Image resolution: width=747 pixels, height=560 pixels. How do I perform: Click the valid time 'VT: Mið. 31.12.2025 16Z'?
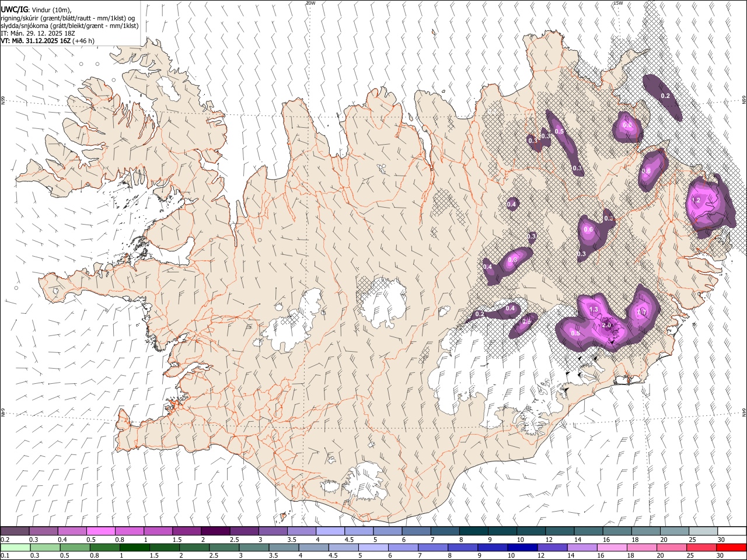[36, 41]
